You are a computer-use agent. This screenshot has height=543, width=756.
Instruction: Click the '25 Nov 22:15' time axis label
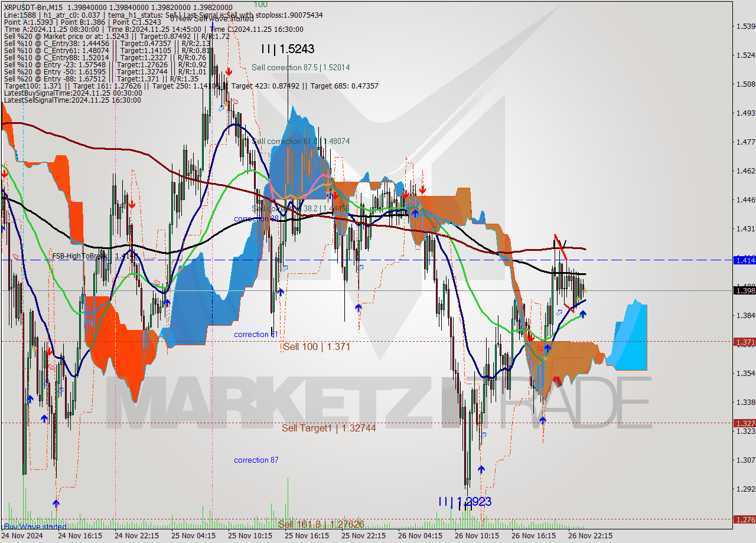[363, 536]
